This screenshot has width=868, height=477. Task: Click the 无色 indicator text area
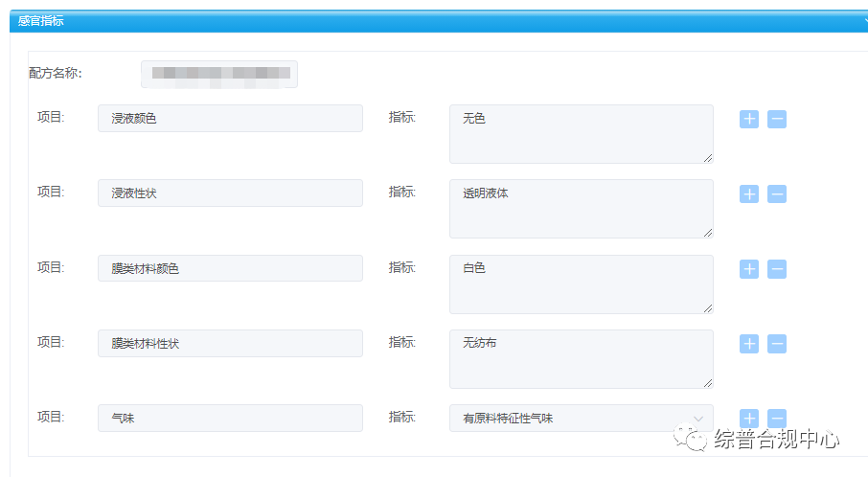581,134
